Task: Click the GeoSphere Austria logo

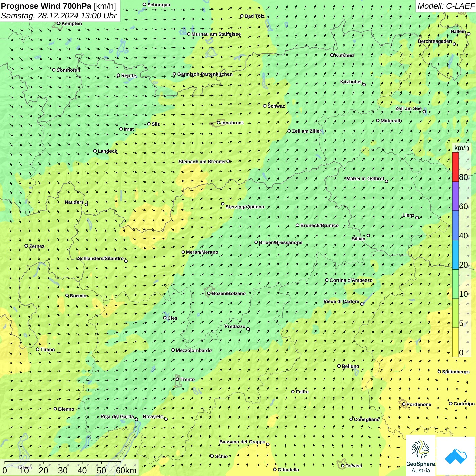Action: 421,455
